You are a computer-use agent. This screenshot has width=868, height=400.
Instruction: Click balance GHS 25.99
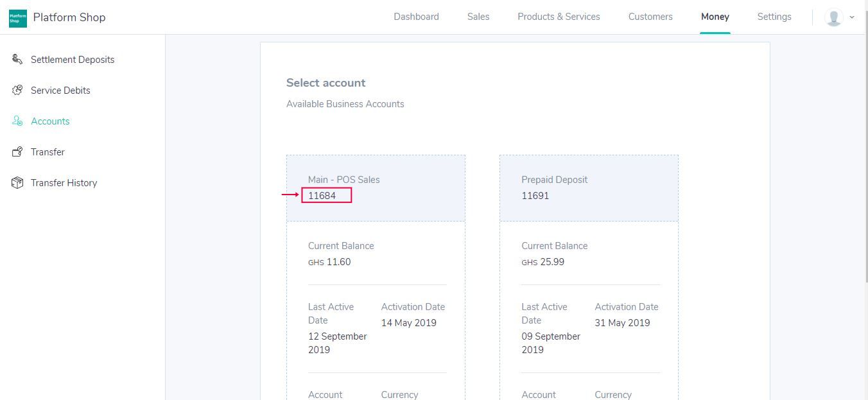point(542,262)
